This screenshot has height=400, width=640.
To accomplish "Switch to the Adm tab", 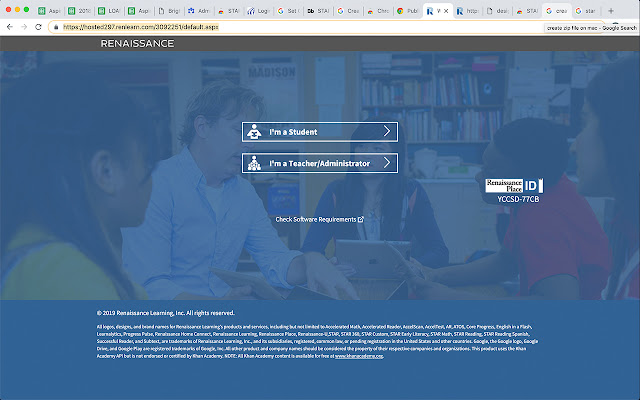I will tap(199, 11).
